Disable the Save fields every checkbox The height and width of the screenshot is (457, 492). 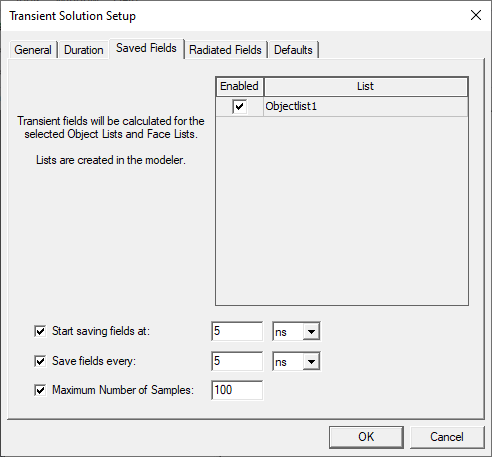tap(40, 361)
